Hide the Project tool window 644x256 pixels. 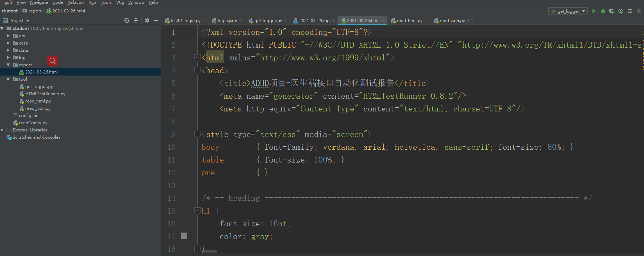pos(156,20)
